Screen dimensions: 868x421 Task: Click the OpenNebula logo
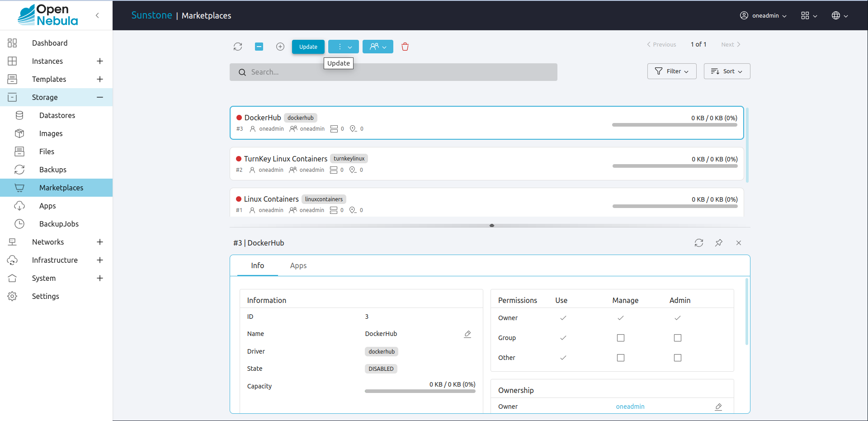[x=48, y=15]
